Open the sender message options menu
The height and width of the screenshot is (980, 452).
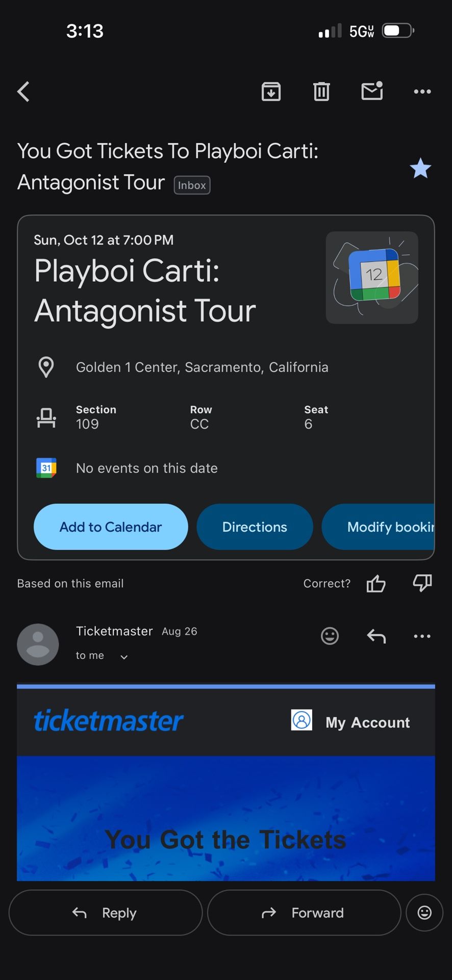pos(422,636)
